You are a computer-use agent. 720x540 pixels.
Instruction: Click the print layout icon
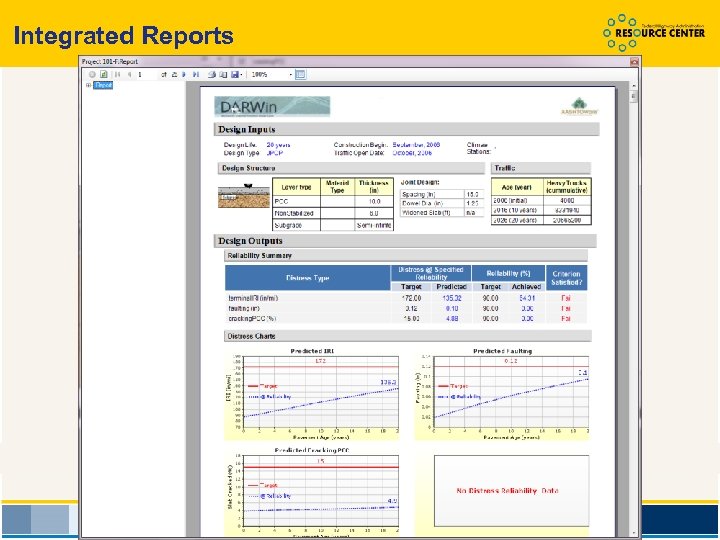pos(223,74)
